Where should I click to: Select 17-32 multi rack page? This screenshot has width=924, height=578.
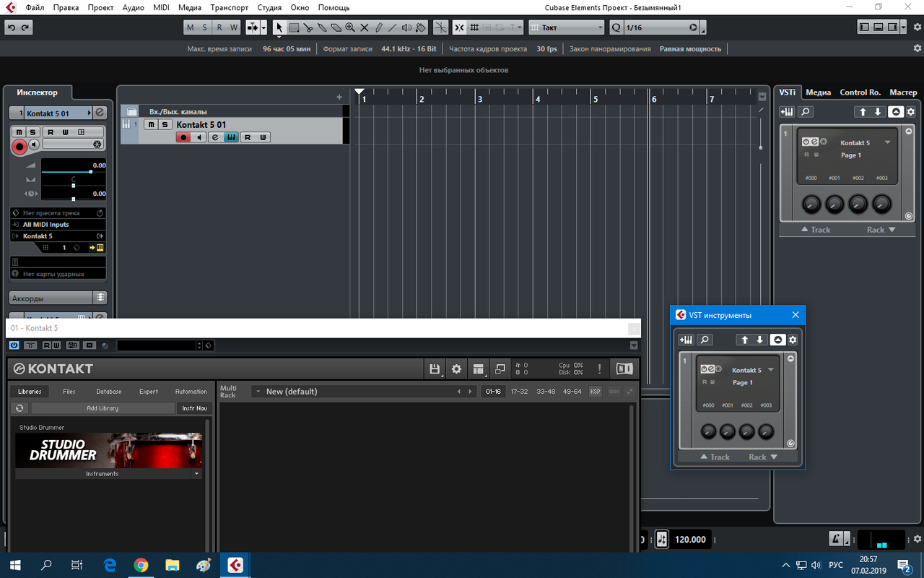[x=519, y=392]
